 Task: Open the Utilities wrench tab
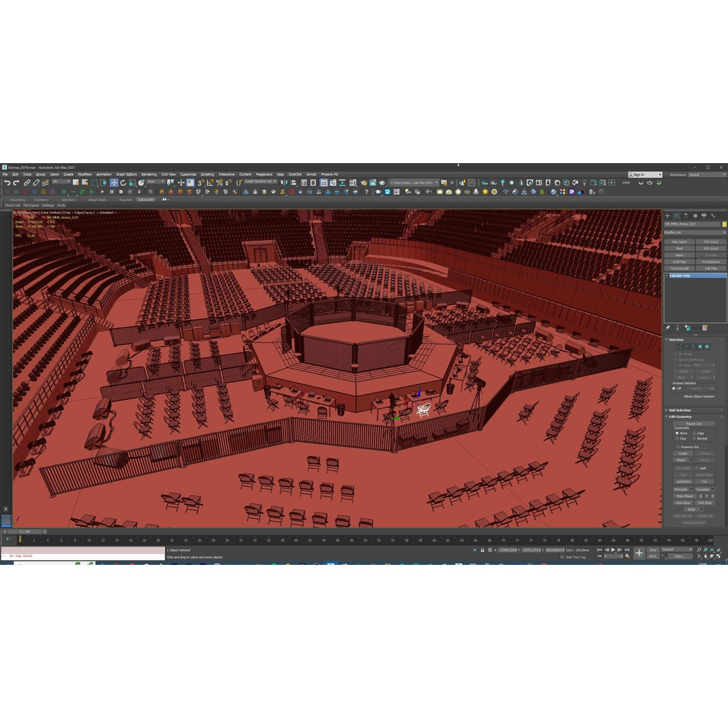(x=713, y=216)
